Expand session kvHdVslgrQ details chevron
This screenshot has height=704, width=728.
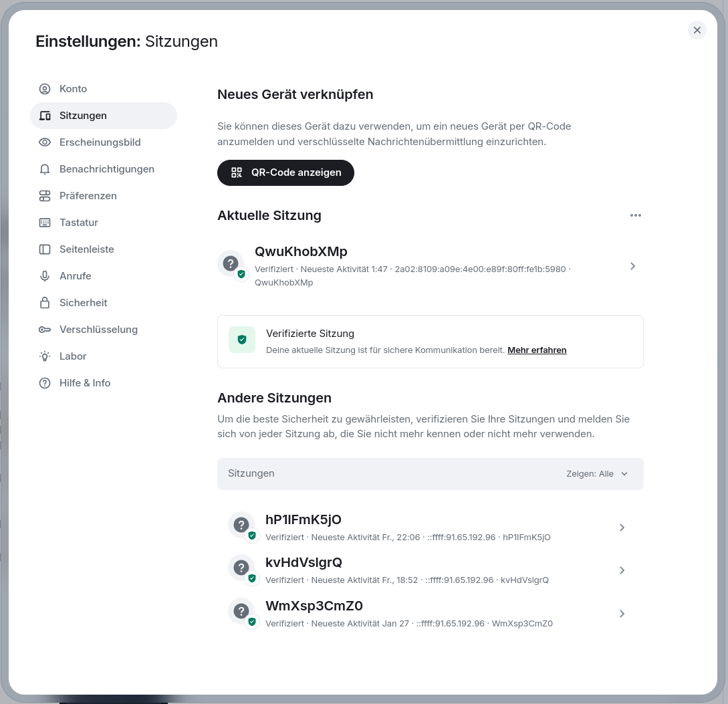(622, 570)
